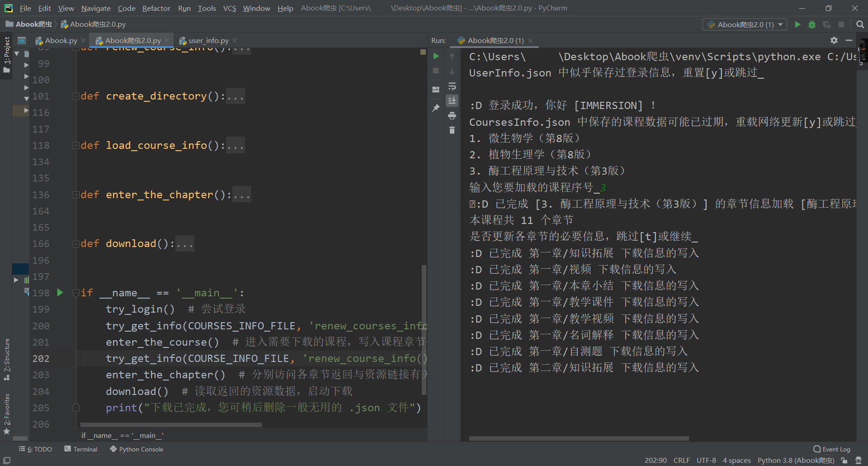
Task: Click 4 spaces indent setting
Action: click(736, 461)
